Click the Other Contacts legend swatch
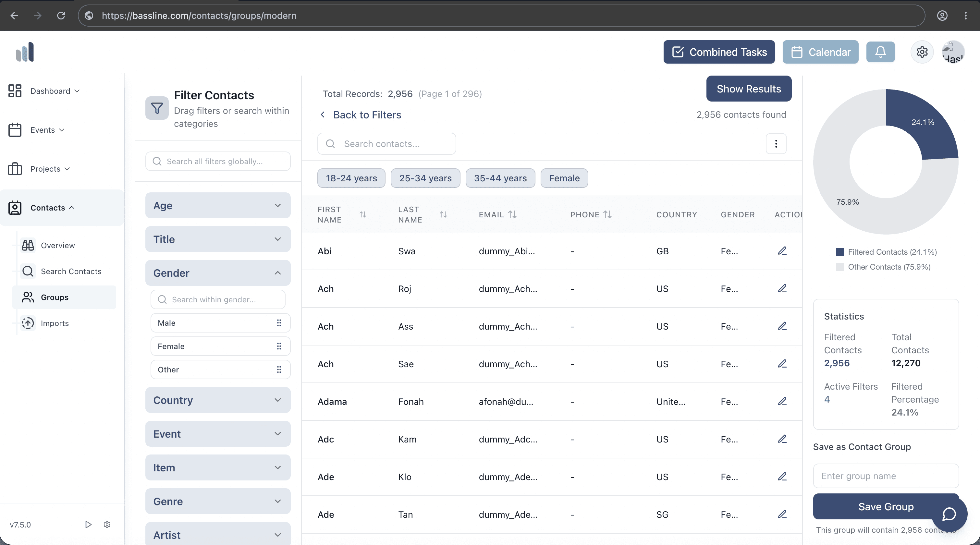The width and height of the screenshot is (980, 545). pyautogui.click(x=839, y=267)
